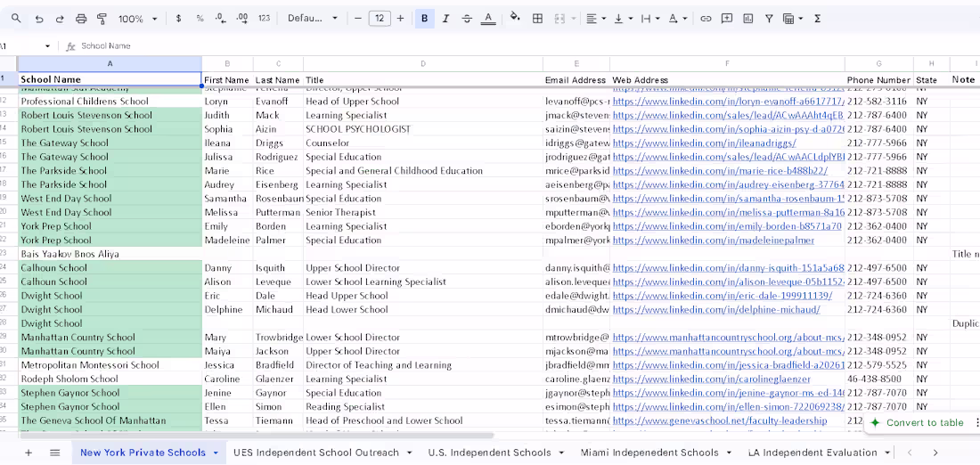
Task: Select the Phone Number header cell
Action: [878, 80]
